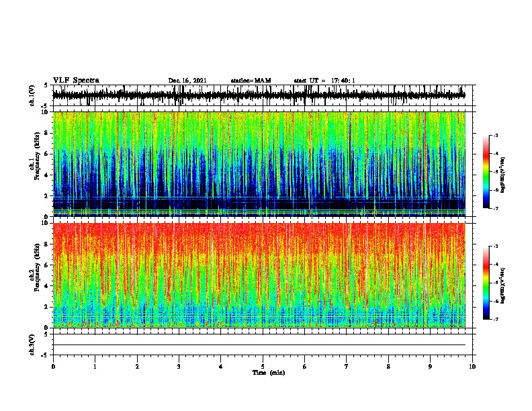Screen dimensions: 532x411
Task: Click the 'ch.3(V)' axis label
Action: [x=32, y=345]
